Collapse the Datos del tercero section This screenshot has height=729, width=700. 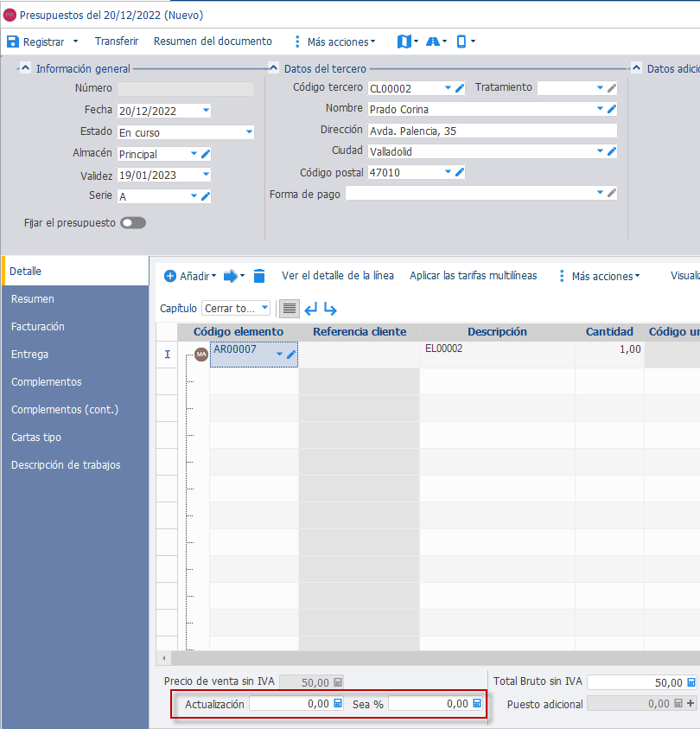click(x=274, y=68)
